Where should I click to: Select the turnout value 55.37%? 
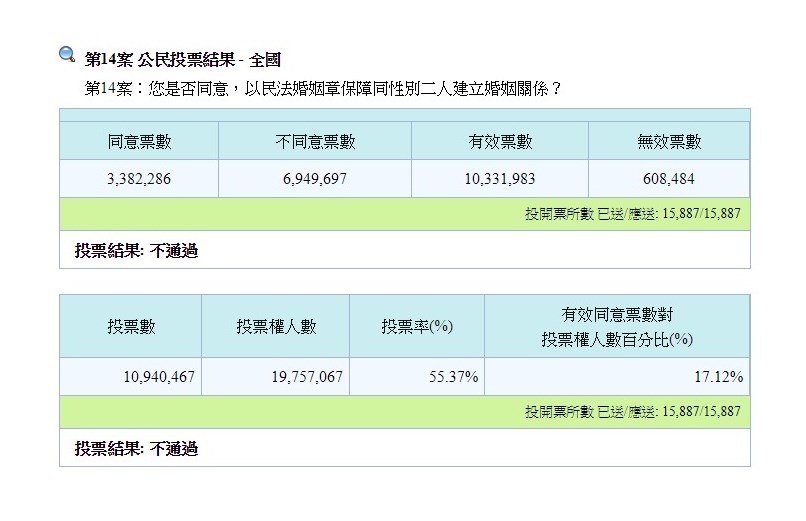coord(454,377)
